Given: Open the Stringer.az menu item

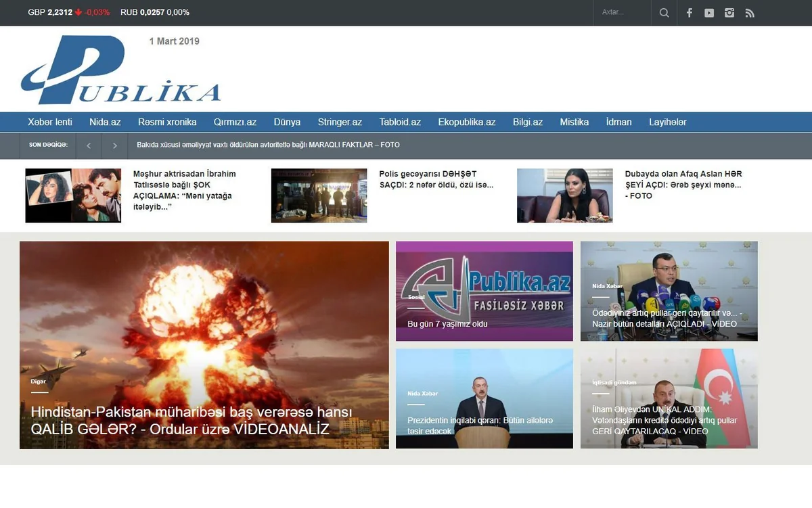Looking at the screenshot, I should click(340, 122).
